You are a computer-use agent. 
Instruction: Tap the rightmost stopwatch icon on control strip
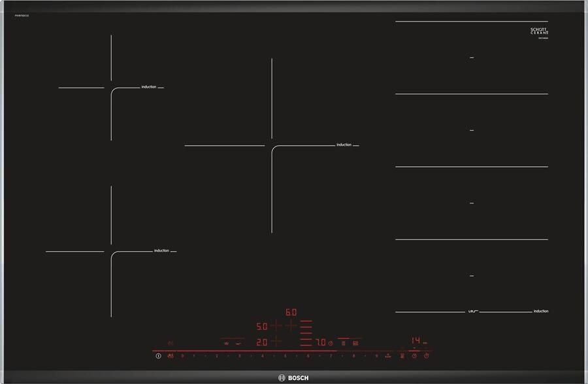click(x=426, y=355)
